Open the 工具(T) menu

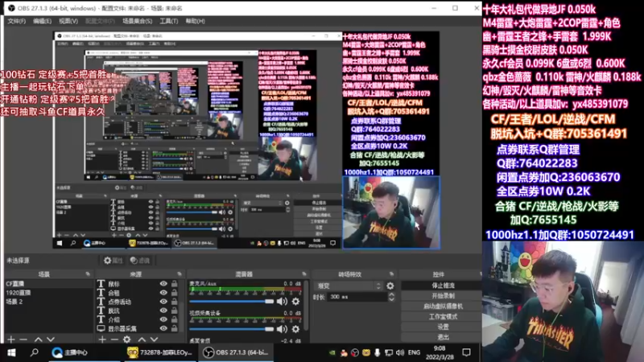[169, 21]
